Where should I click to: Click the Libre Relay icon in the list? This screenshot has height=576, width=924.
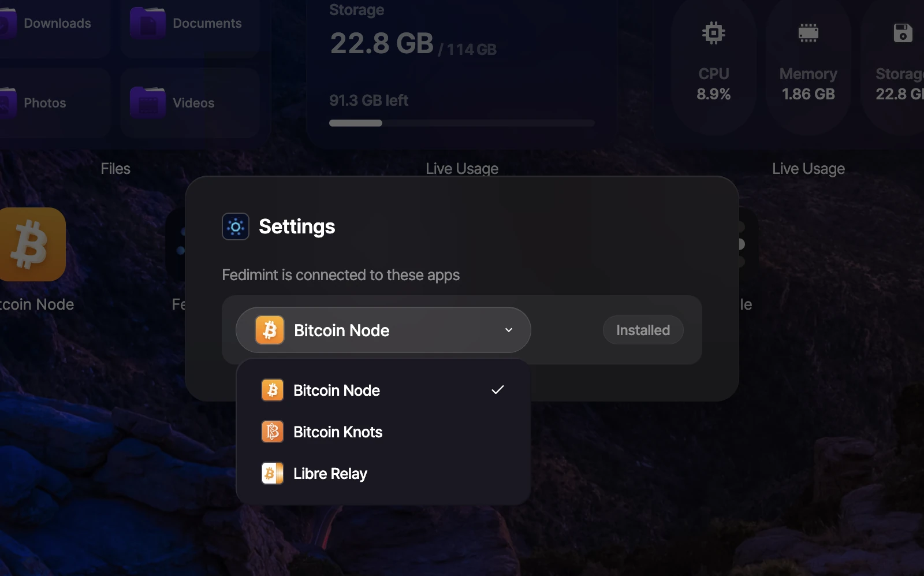[272, 473]
